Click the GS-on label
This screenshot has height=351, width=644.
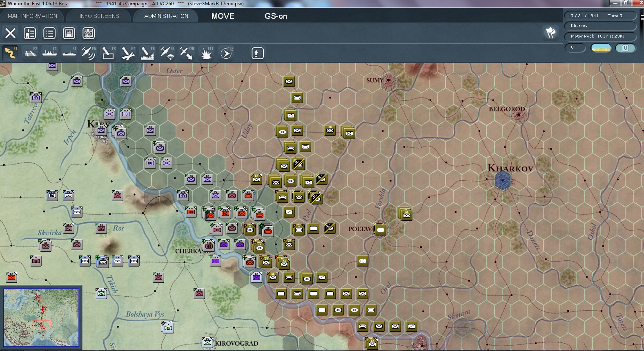pyautogui.click(x=276, y=16)
